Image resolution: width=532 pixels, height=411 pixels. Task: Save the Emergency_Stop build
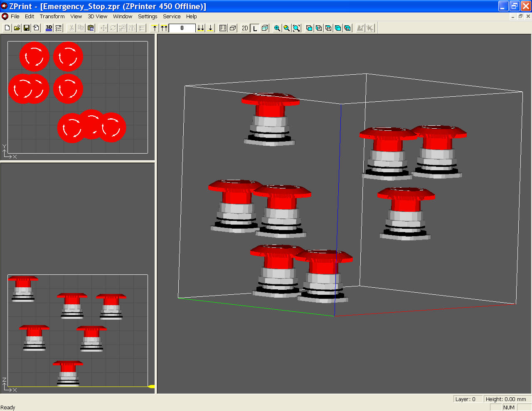pyautogui.click(x=26, y=28)
